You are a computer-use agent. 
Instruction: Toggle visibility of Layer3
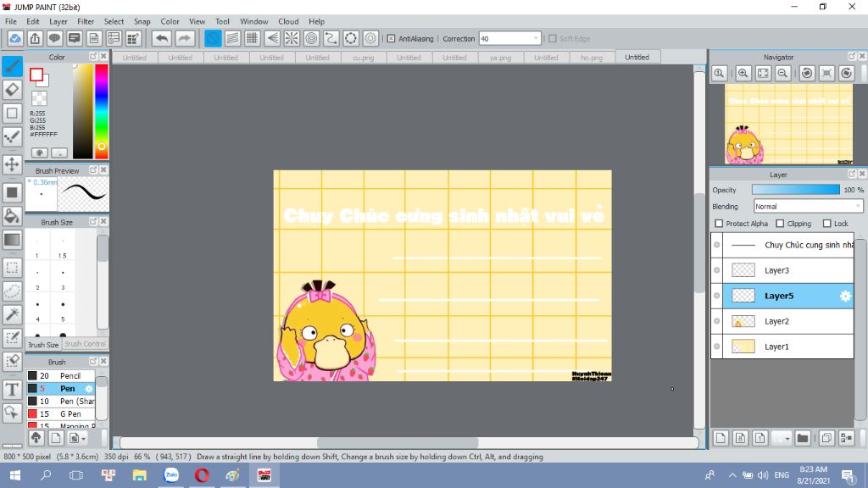pos(717,270)
